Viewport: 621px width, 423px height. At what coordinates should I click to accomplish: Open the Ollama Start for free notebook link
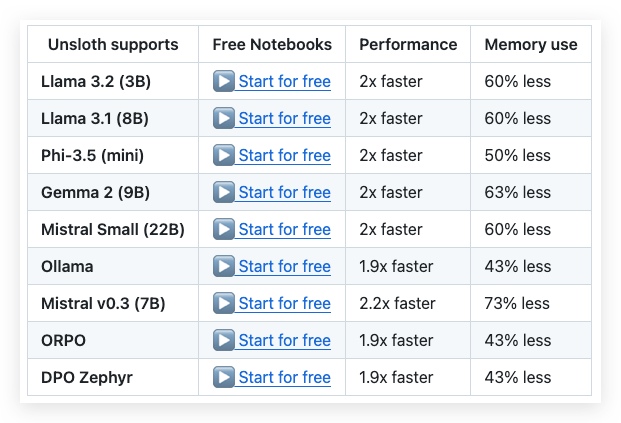(x=284, y=267)
